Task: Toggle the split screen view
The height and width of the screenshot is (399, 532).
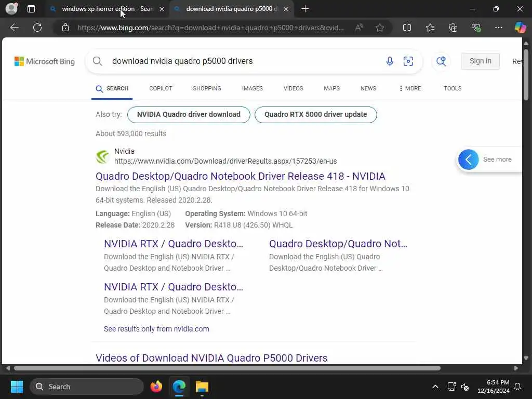Action: pyautogui.click(x=407, y=28)
